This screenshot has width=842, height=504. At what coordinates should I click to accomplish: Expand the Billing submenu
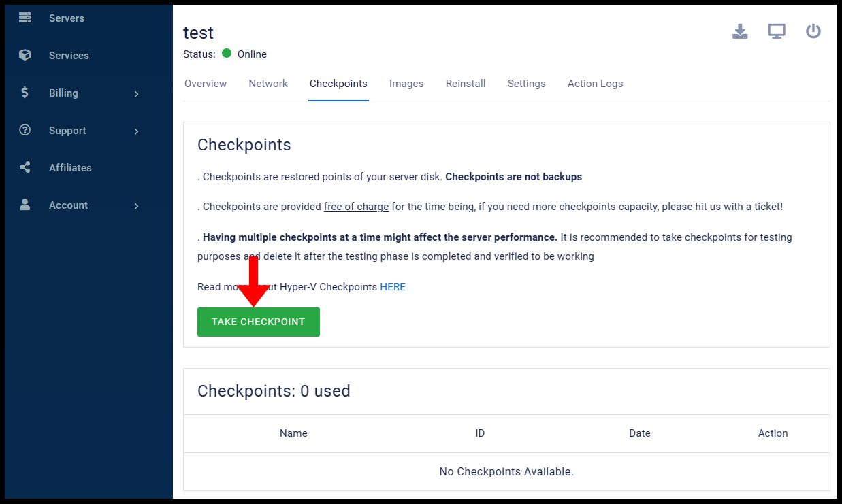point(135,93)
